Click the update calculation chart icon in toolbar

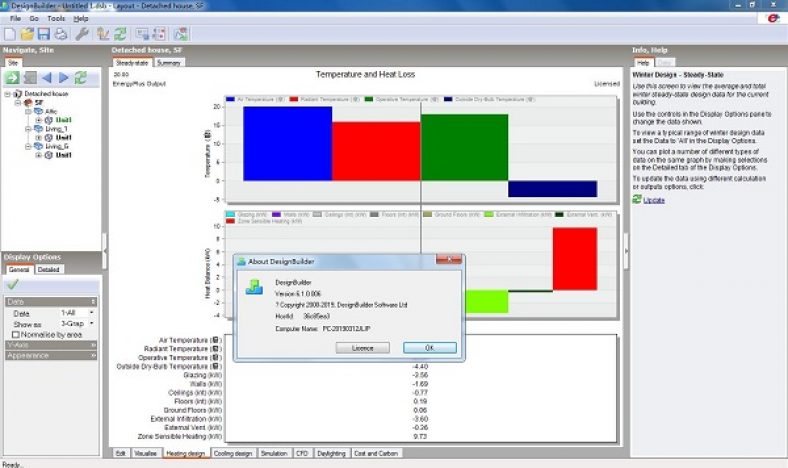click(x=103, y=34)
